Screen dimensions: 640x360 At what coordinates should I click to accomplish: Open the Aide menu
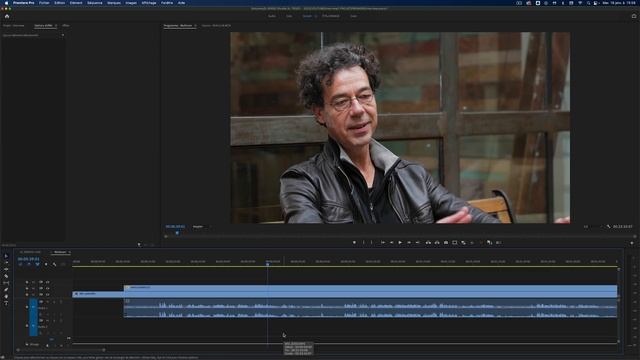pos(181,3)
